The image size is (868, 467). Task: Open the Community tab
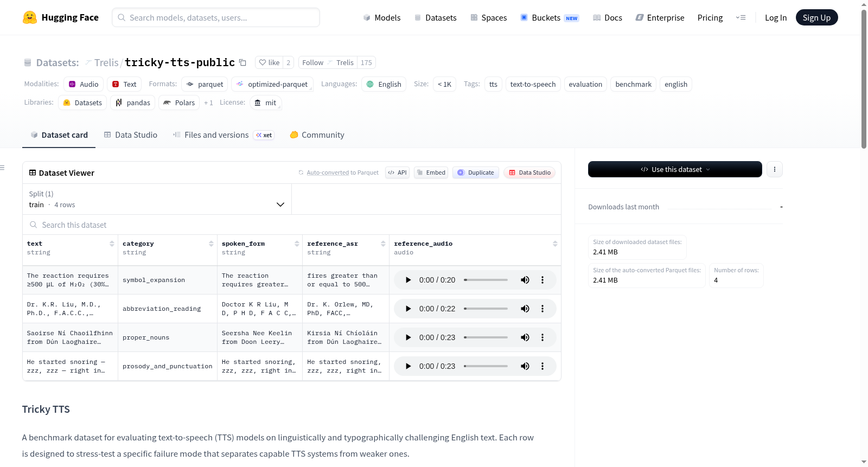[317, 135]
